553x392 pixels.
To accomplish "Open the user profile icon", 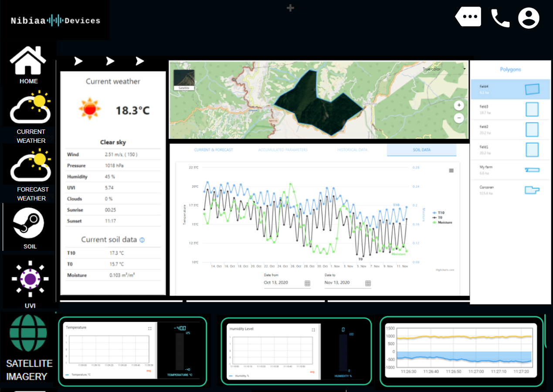I will click(x=529, y=18).
